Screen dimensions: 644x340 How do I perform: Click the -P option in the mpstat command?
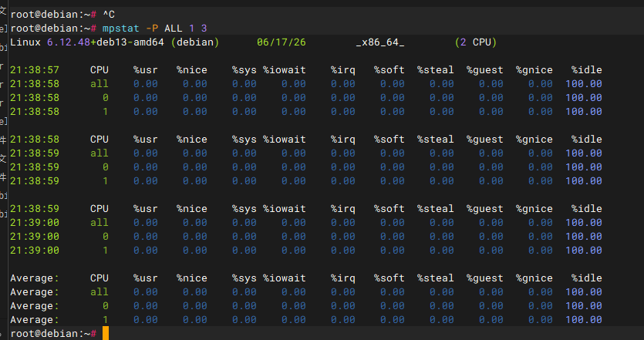153,29
